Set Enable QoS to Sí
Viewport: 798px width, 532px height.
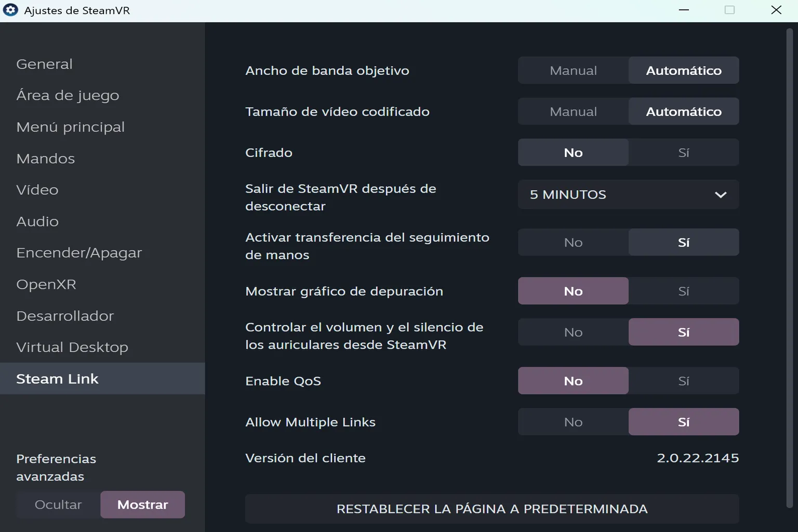coord(684,381)
